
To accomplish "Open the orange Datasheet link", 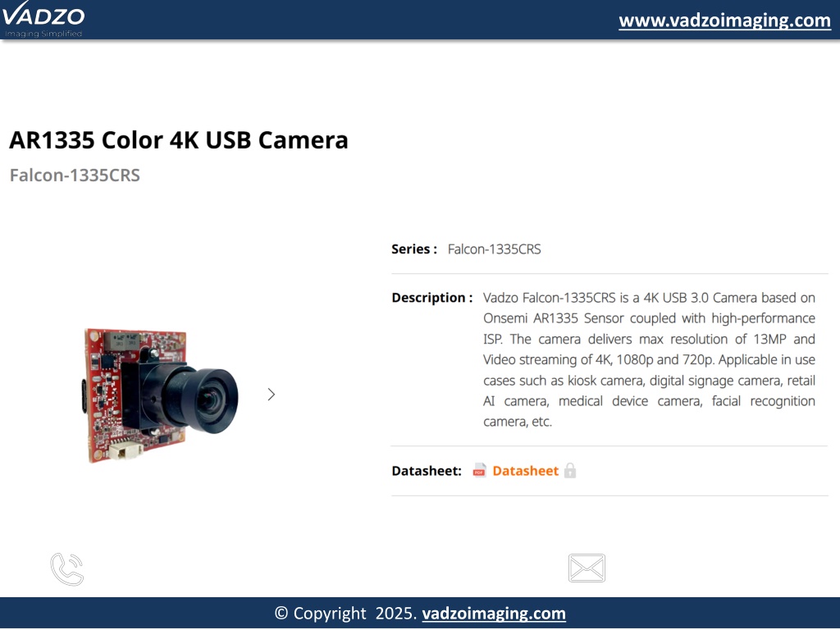I will click(x=525, y=471).
